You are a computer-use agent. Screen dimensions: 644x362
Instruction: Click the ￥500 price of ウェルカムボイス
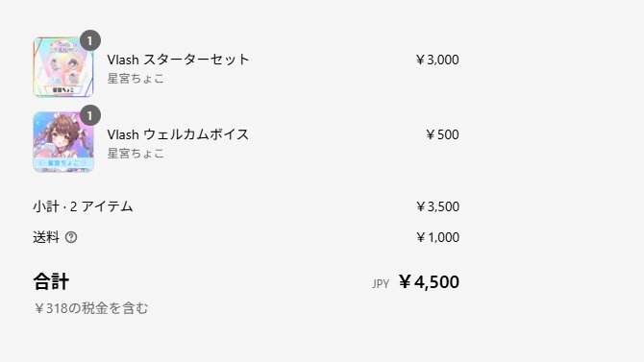[x=442, y=134]
